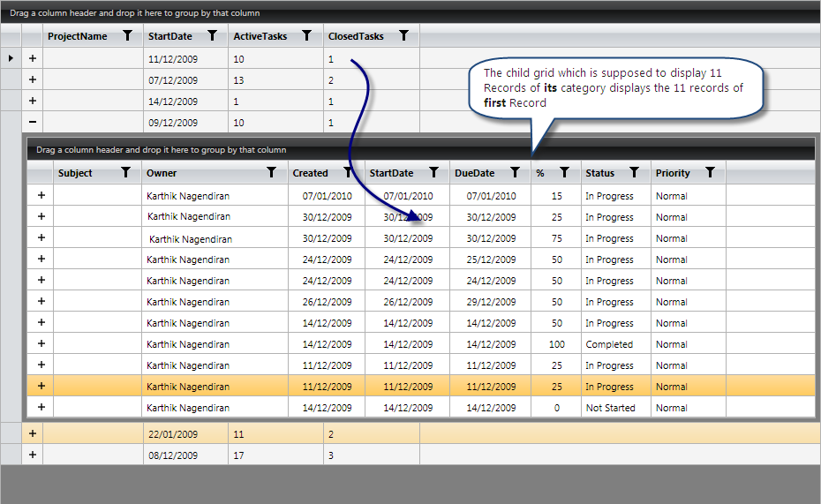This screenshot has height=504, width=821.
Task: Click the current-row indicator arrow
Action: click(x=11, y=58)
